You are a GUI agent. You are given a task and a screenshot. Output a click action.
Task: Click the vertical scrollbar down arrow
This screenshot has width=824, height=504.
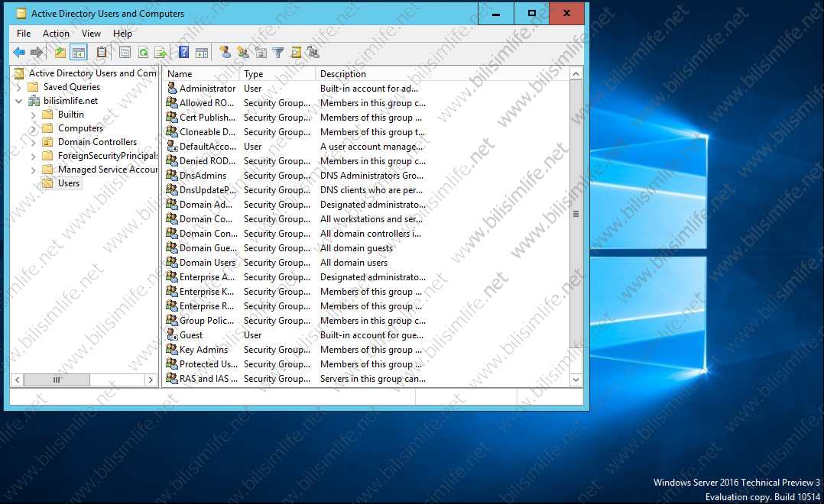[576, 379]
